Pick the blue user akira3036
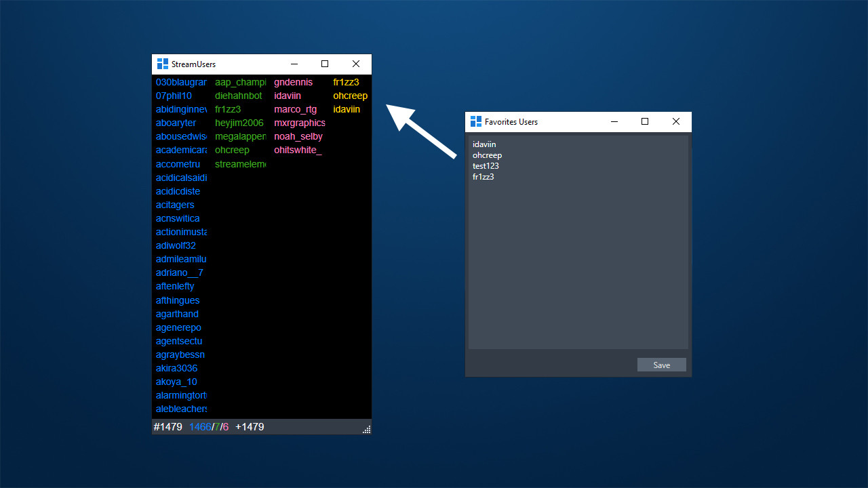Viewport: 868px width, 488px height. pos(176,368)
